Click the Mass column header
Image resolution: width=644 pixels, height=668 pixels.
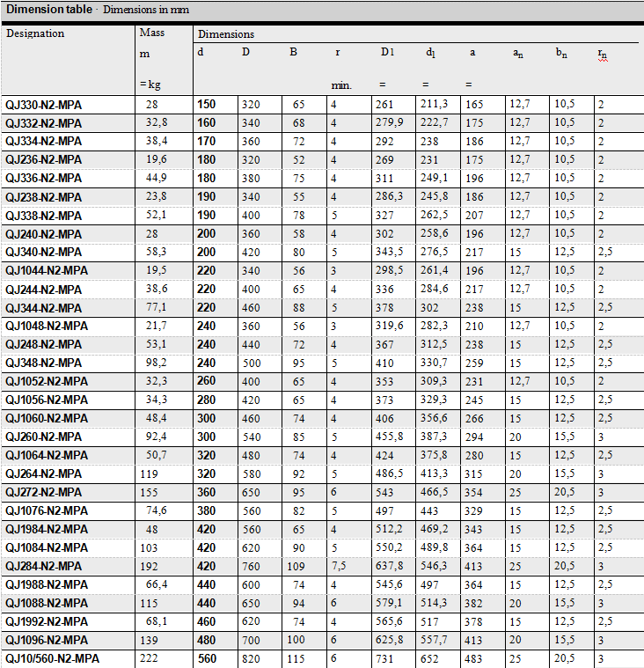(152, 33)
